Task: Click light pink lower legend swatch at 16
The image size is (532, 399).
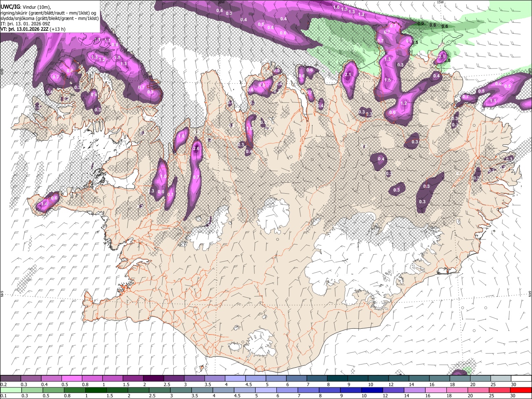Action: [x=435, y=390]
